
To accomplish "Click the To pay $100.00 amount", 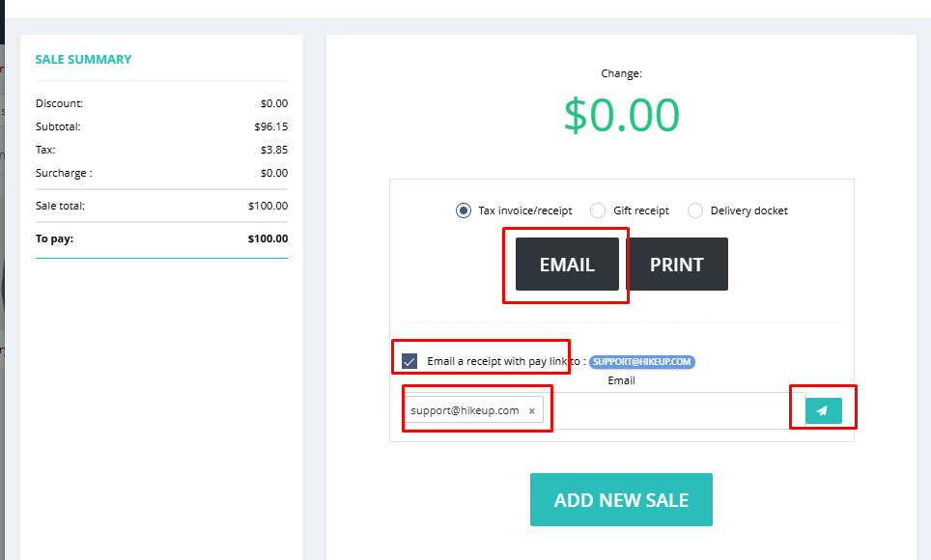I will (268, 238).
